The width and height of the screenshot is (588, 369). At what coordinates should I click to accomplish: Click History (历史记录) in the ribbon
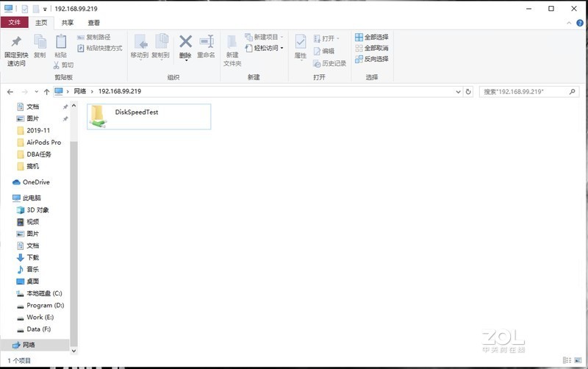(x=329, y=63)
